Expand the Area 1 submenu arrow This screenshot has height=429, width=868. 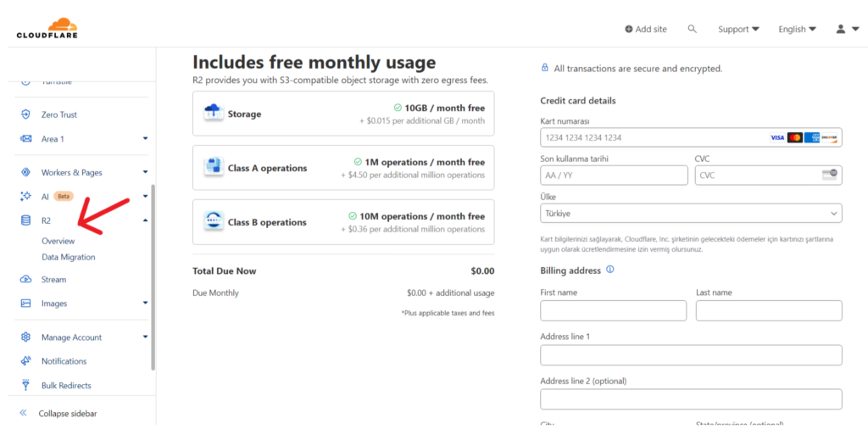click(x=145, y=138)
